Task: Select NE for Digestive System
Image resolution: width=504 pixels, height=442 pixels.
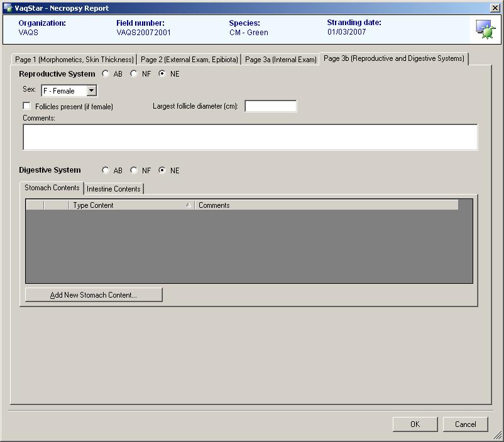Action: click(162, 171)
